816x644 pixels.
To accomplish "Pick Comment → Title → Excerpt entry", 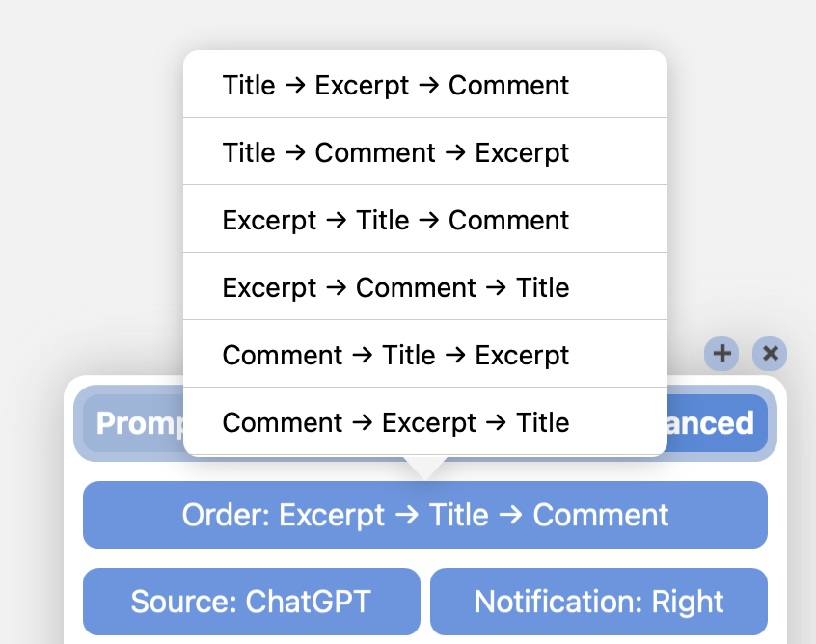I will 425,354.
